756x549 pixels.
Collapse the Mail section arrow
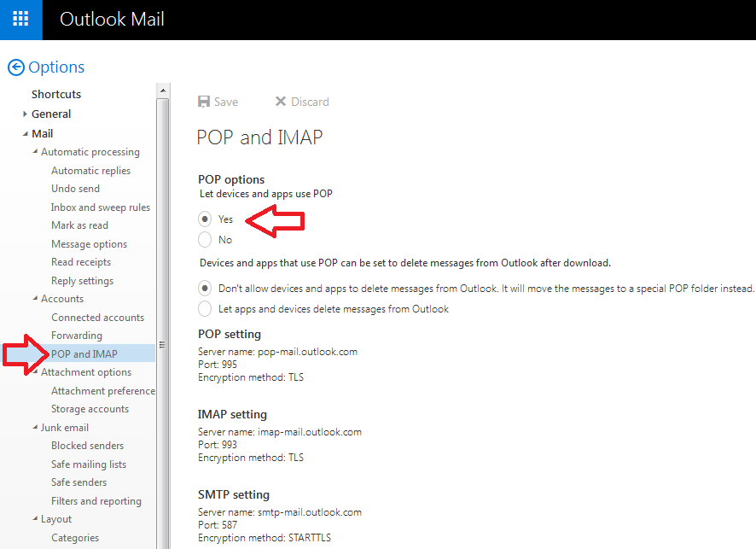pos(25,134)
